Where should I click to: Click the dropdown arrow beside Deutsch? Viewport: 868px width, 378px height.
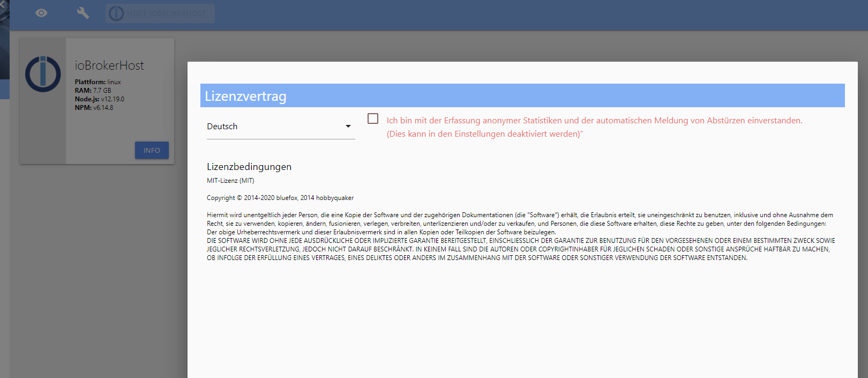tap(348, 127)
